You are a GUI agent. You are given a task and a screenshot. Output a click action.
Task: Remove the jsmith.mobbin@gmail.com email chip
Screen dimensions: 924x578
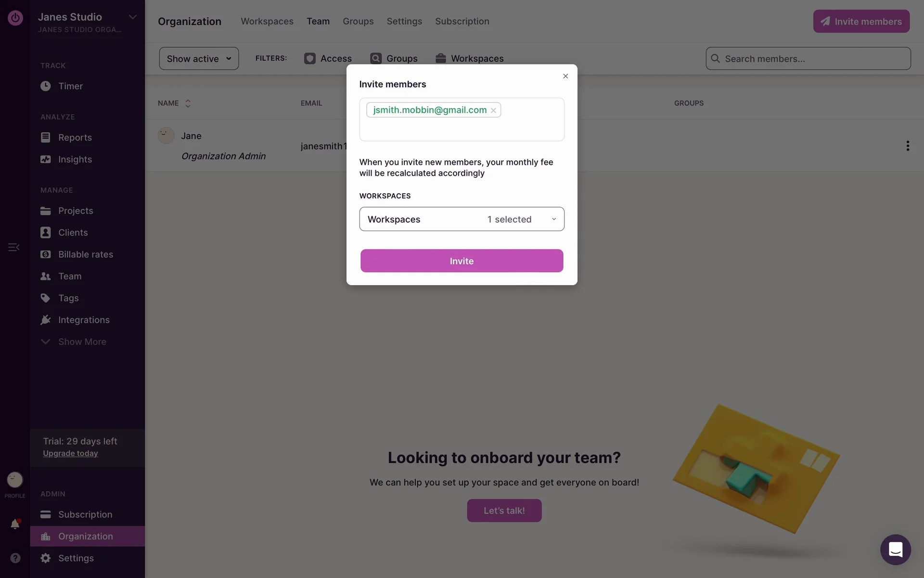[493, 110]
